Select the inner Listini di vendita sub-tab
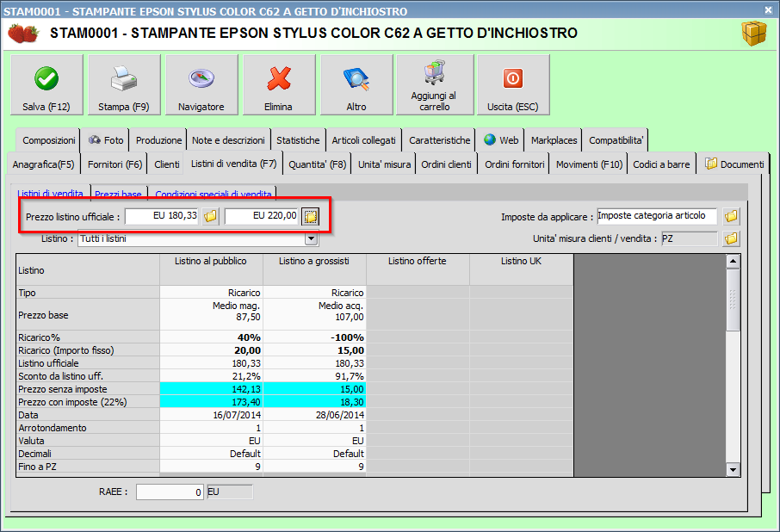Viewport: 780px width, 532px height. [x=50, y=193]
